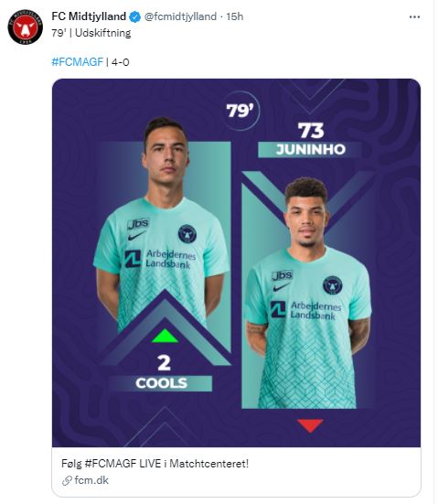Click the jbs logo on the left player's shirt
Image resolution: width=438 pixels, height=504 pixels.
[138, 224]
